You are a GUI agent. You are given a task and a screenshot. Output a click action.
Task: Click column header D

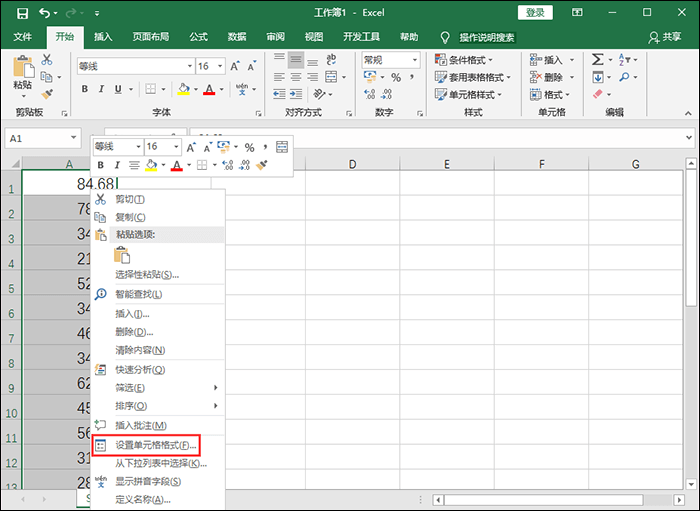click(x=352, y=164)
